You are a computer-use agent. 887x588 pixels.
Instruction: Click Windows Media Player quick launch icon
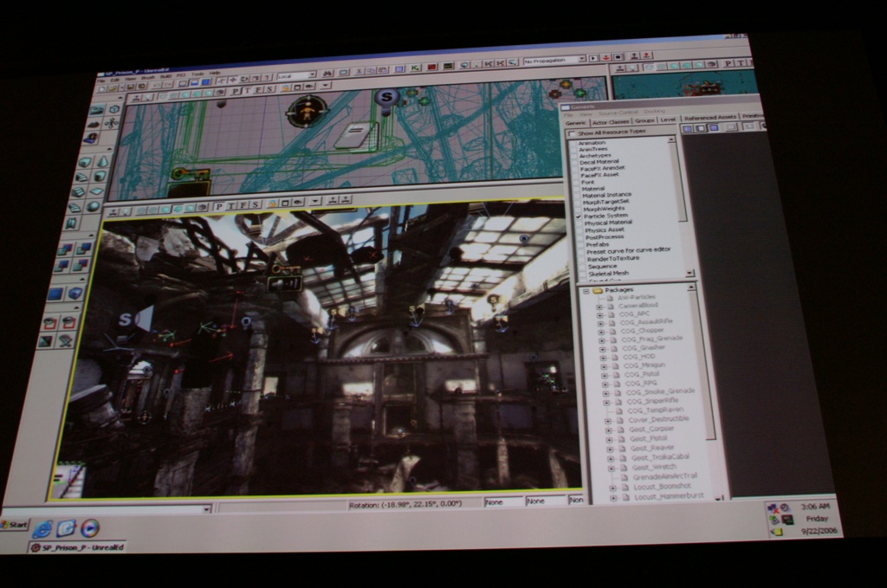coord(89,527)
